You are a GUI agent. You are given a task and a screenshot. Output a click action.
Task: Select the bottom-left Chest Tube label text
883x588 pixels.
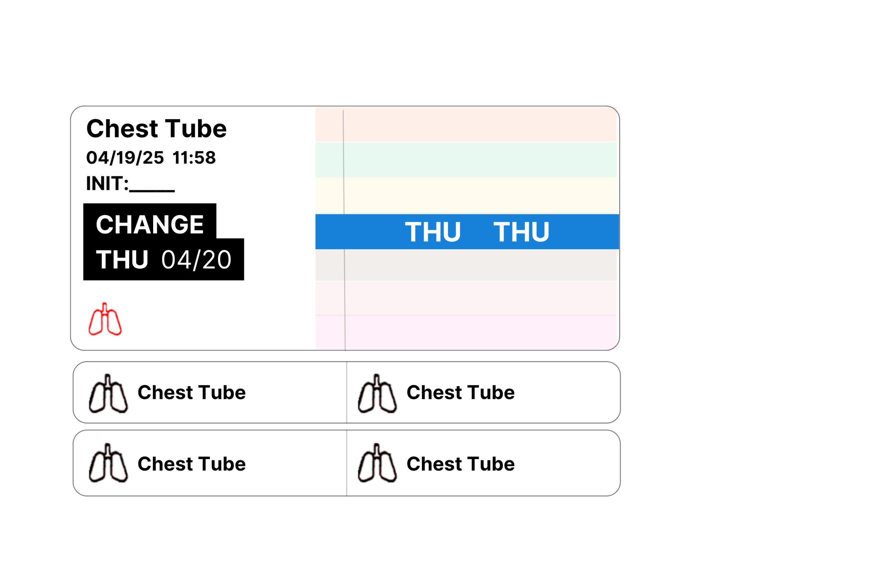point(191,464)
